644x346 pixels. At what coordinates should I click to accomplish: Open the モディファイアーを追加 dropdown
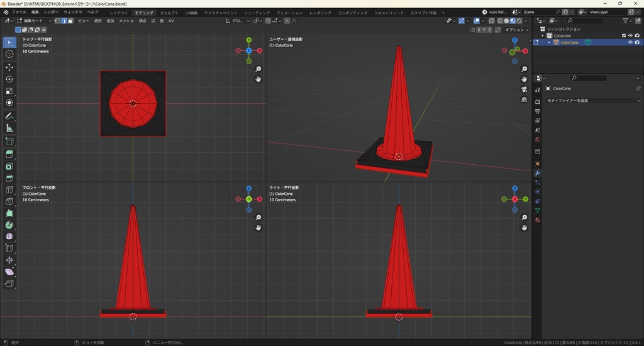point(592,101)
